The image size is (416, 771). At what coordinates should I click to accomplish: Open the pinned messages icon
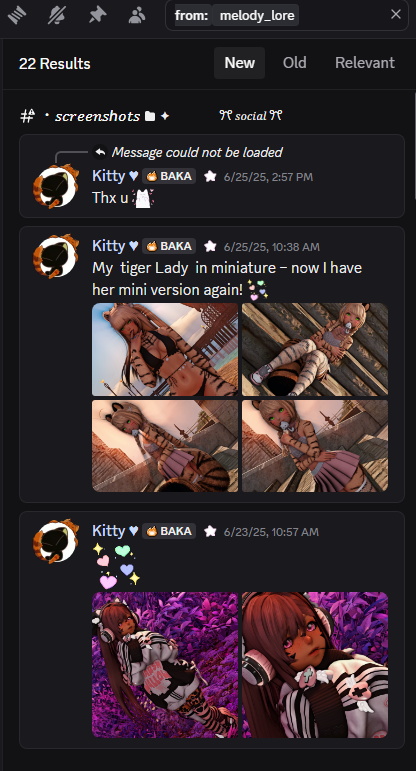click(x=97, y=15)
